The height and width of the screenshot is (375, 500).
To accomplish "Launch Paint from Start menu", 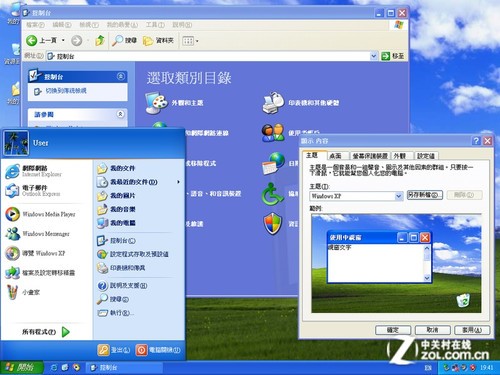I will [23, 292].
